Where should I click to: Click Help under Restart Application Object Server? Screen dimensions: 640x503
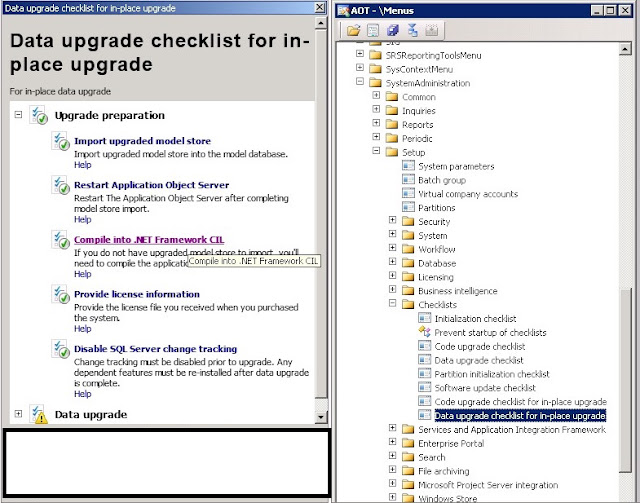[x=82, y=220]
